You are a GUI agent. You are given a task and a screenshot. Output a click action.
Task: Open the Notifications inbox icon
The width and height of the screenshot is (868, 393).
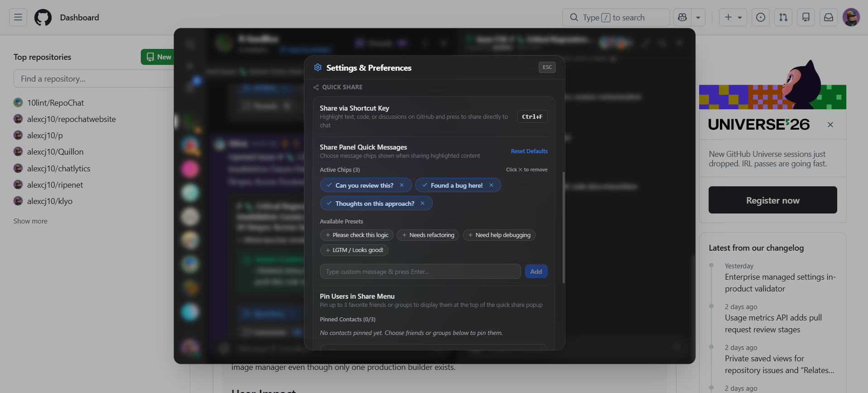(x=829, y=17)
